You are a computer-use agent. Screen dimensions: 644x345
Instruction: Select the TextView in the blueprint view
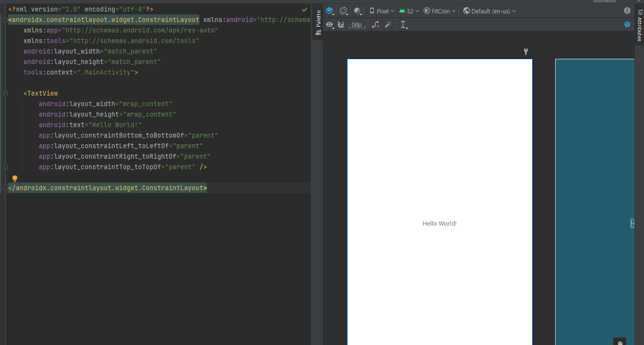click(633, 223)
